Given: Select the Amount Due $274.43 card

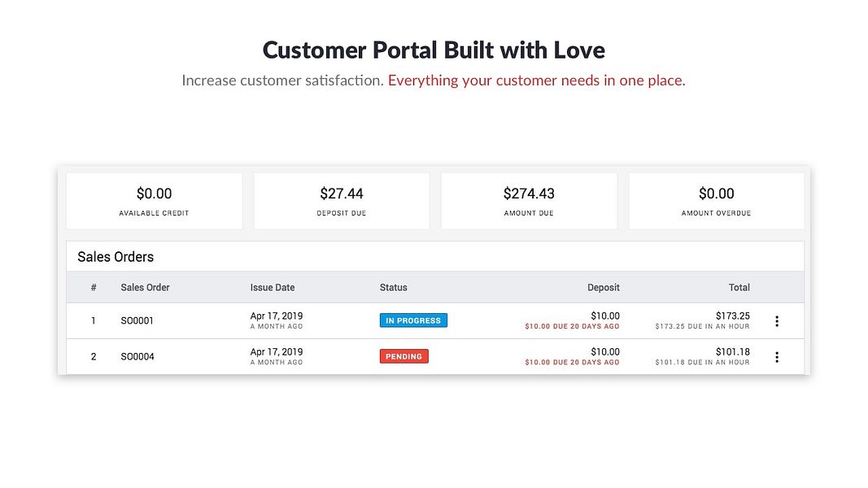Looking at the screenshot, I should pyautogui.click(x=529, y=200).
